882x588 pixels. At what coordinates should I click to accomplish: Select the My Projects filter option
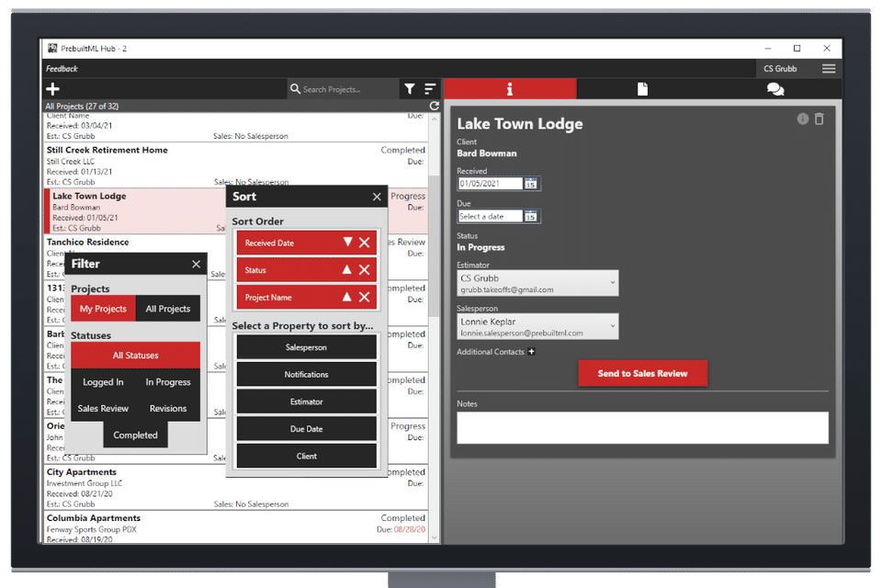[104, 309]
